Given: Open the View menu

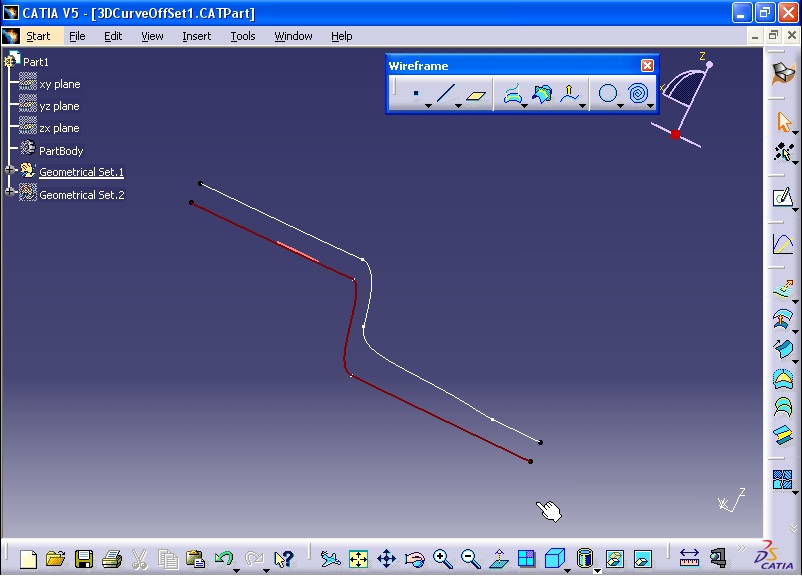Looking at the screenshot, I should coord(152,36).
